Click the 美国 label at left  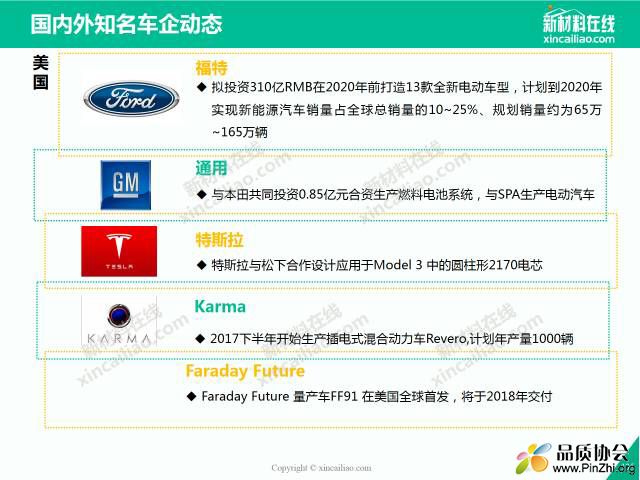[x=41, y=73]
